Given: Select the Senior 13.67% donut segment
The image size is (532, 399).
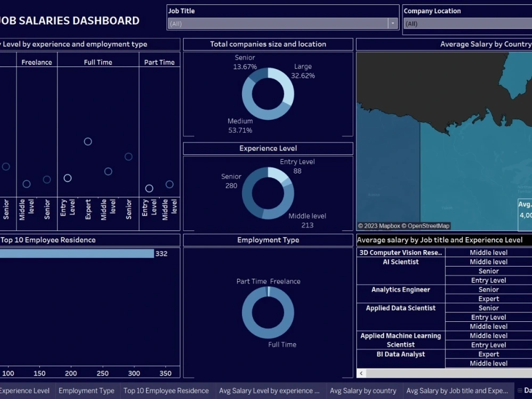Looking at the screenshot, I should (x=258, y=73).
